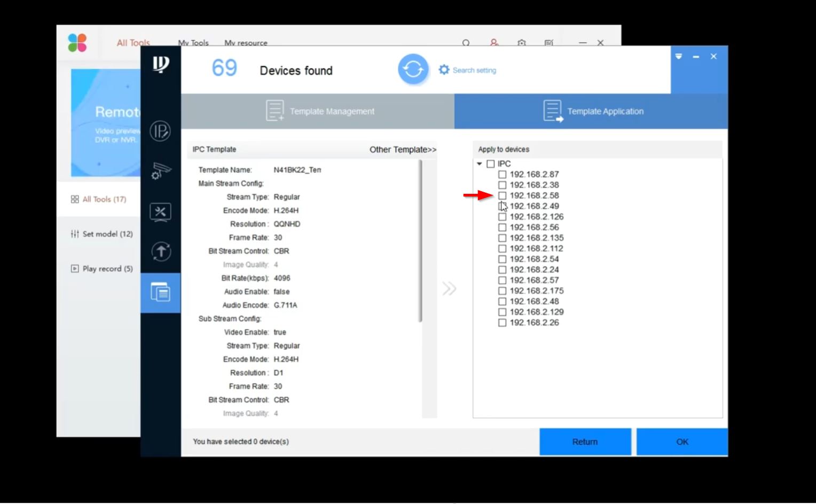The width and height of the screenshot is (816, 504).
Task: Click the Template Management document icon
Action: 275,111
